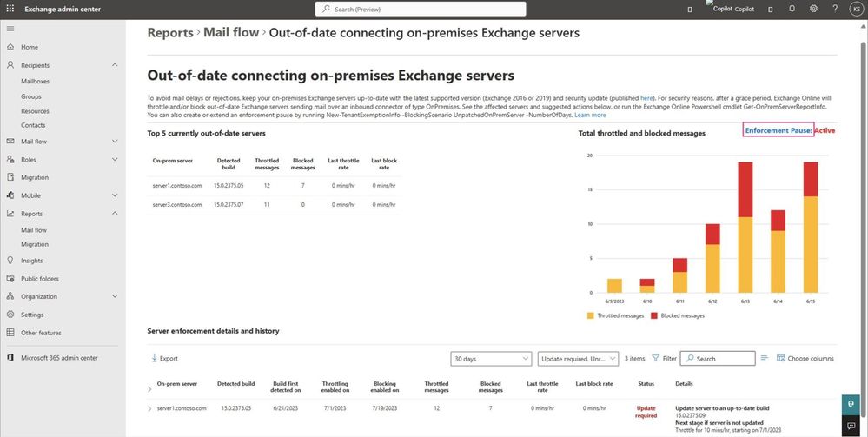The width and height of the screenshot is (868, 437).
Task: Click 15.0.2375.07 build cell
Action: click(x=229, y=204)
